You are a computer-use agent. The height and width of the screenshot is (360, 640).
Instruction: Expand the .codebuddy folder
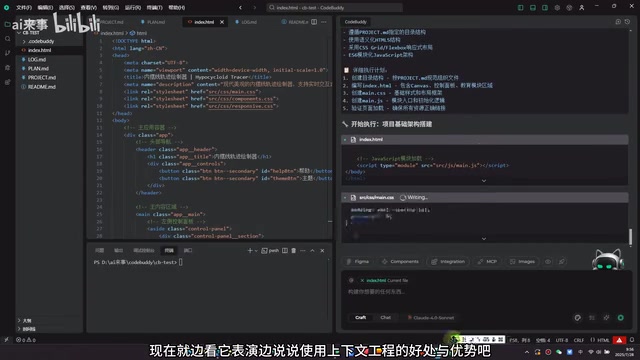click(24, 41)
